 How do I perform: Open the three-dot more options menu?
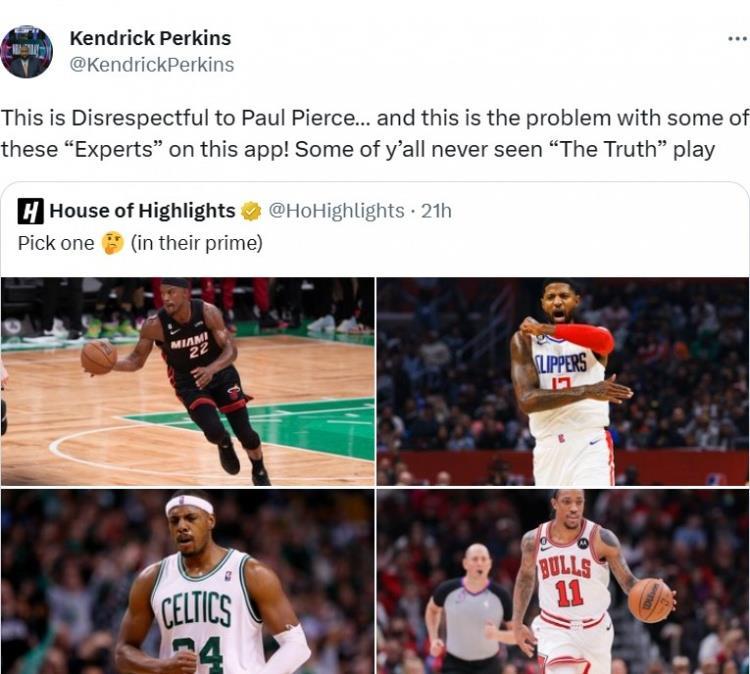(x=738, y=39)
